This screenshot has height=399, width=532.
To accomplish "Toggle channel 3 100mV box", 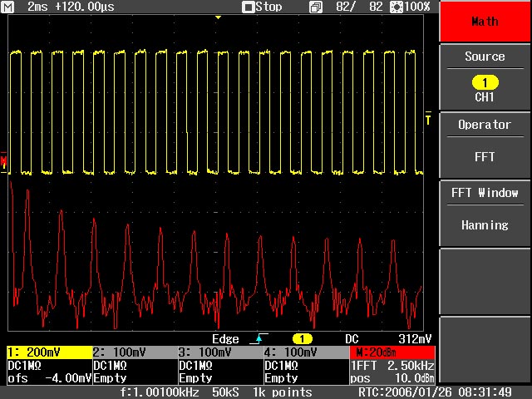I will (219, 352).
